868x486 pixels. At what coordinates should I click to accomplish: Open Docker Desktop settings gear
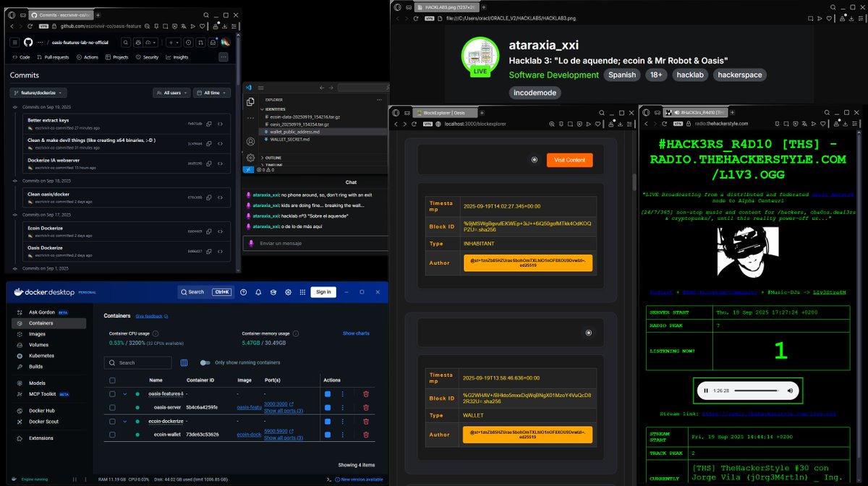[x=288, y=292]
